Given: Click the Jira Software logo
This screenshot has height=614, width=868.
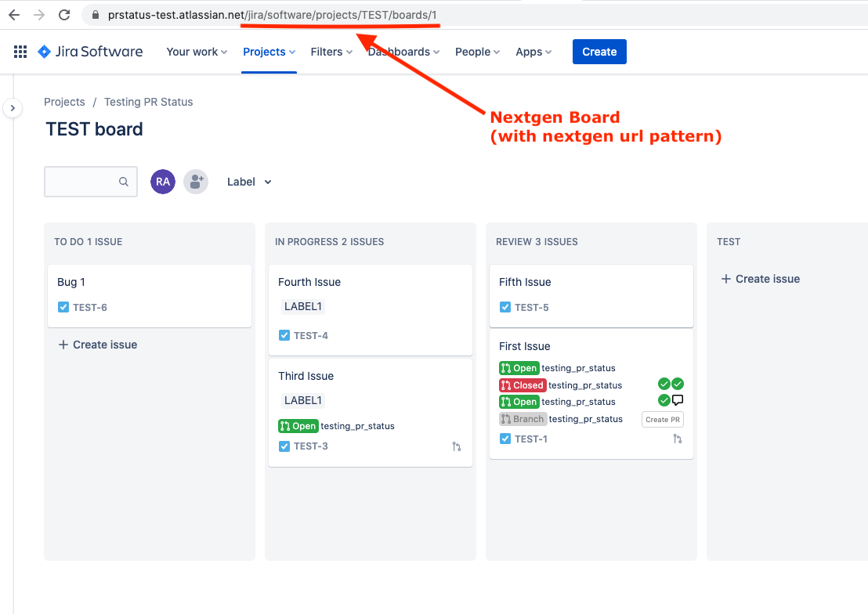Looking at the screenshot, I should 90,52.
